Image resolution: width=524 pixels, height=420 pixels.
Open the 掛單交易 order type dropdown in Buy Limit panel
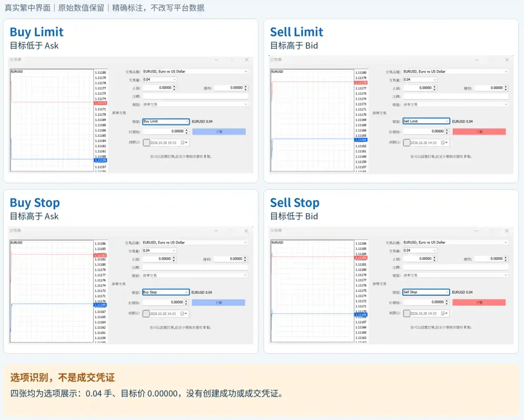[195, 104]
